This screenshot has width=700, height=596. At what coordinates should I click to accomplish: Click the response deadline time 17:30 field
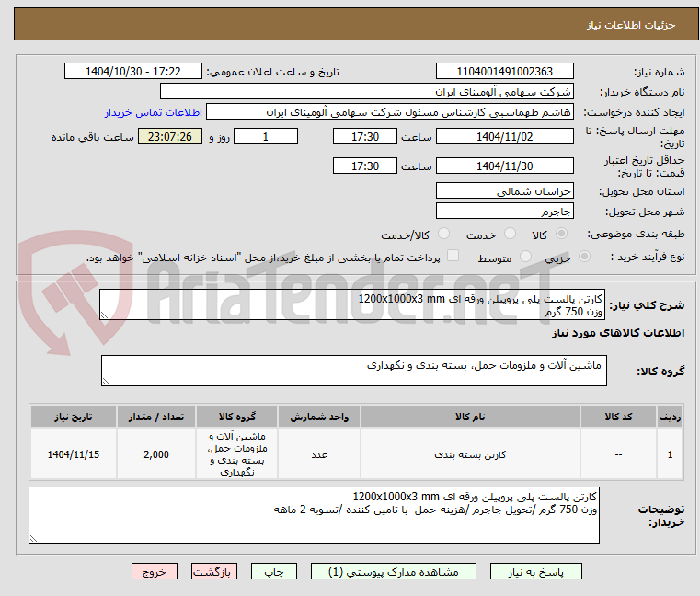click(365, 137)
